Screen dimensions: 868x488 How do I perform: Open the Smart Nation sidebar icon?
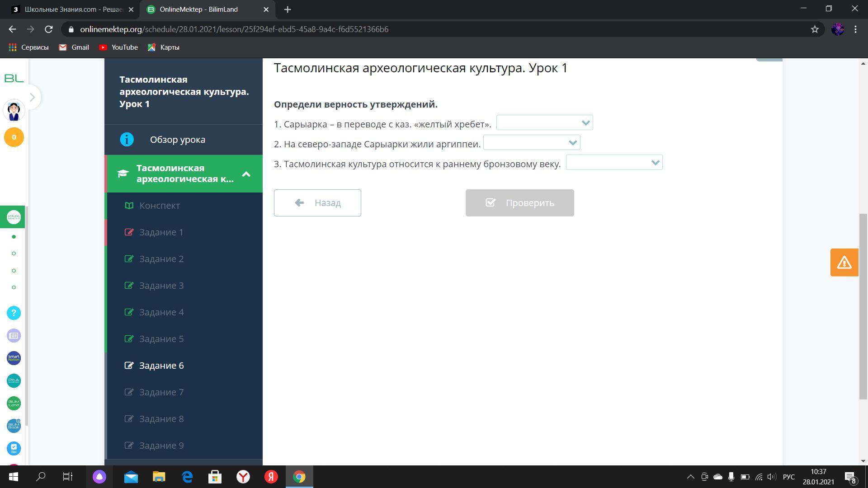[14, 358]
